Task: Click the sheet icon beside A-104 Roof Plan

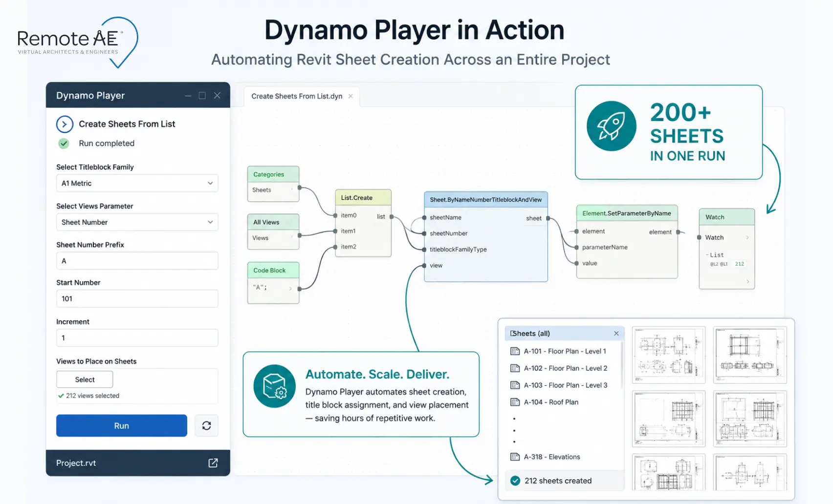Action: pos(515,402)
